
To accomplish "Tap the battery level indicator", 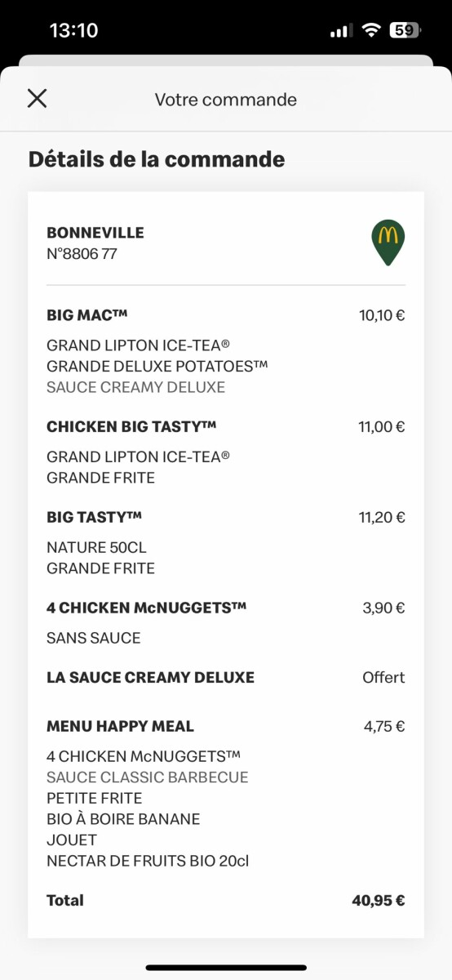I will 405,30.
